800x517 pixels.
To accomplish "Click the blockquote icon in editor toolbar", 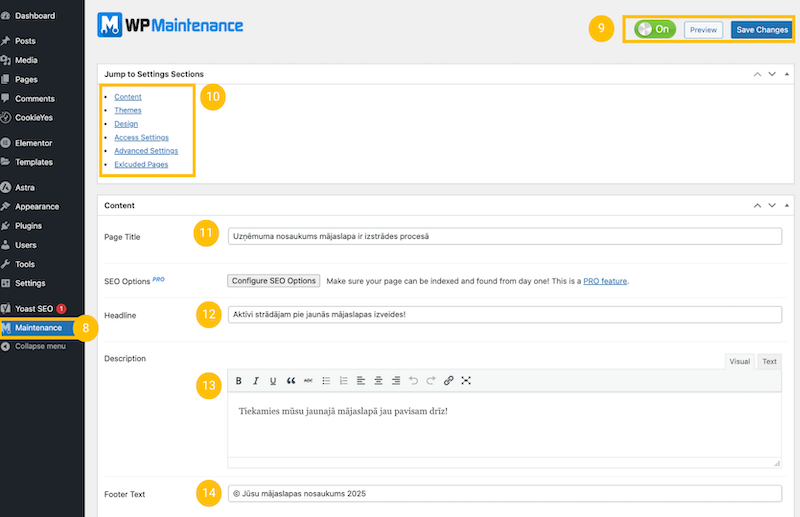I will click(291, 381).
